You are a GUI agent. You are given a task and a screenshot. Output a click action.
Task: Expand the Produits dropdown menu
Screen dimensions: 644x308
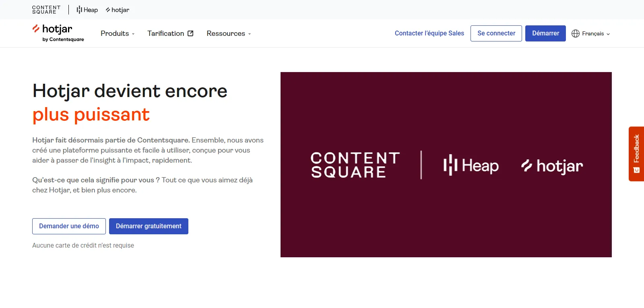(118, 33)
